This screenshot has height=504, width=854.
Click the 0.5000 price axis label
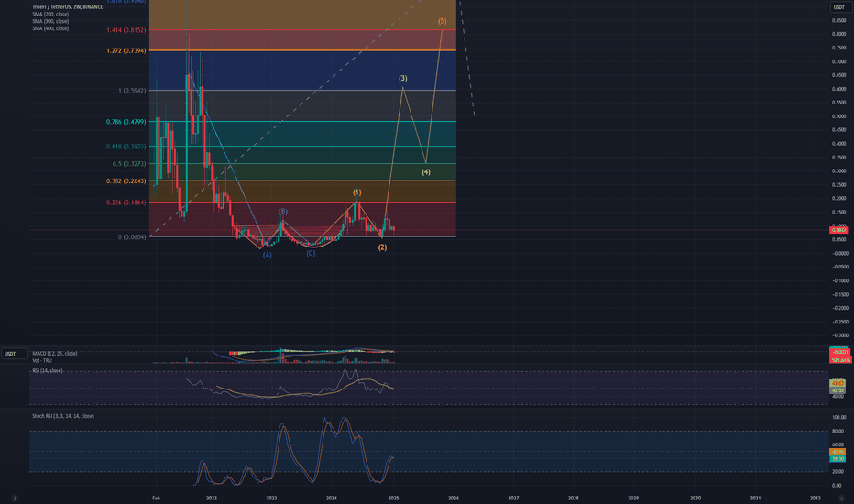[x=839, y=116]
